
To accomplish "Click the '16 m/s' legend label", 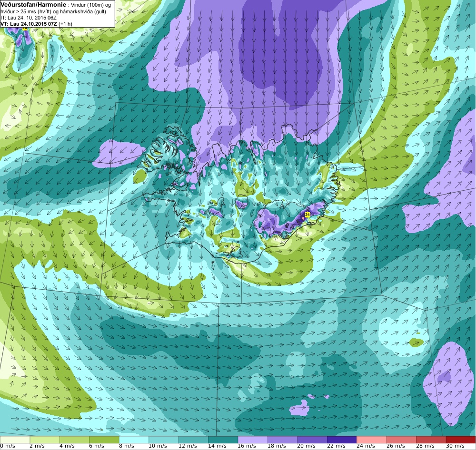I will click(x=247, y=446).
